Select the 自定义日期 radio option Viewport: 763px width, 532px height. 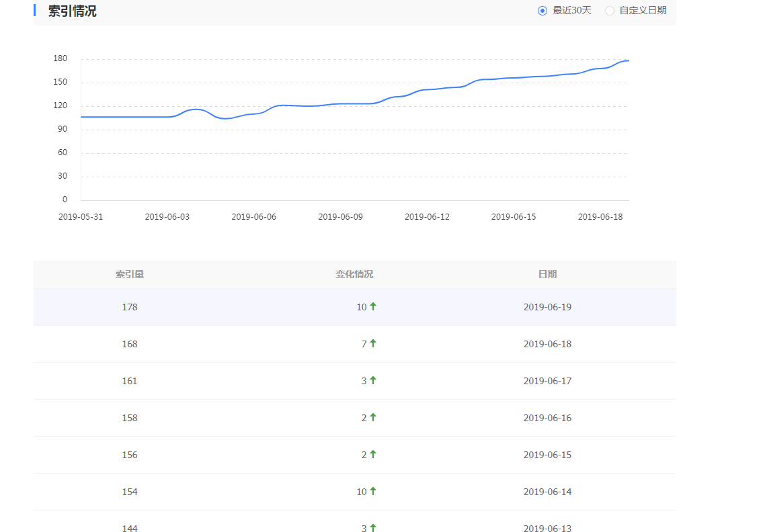click(x=610, y=11)
